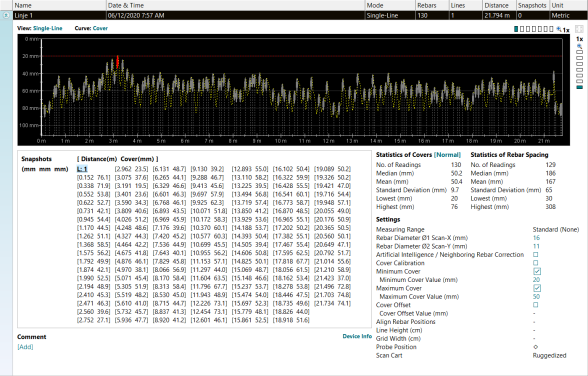Viewport: 588px width, 376px height.
Task: Change the Curve type Cover link
Action: coord(100,28)
